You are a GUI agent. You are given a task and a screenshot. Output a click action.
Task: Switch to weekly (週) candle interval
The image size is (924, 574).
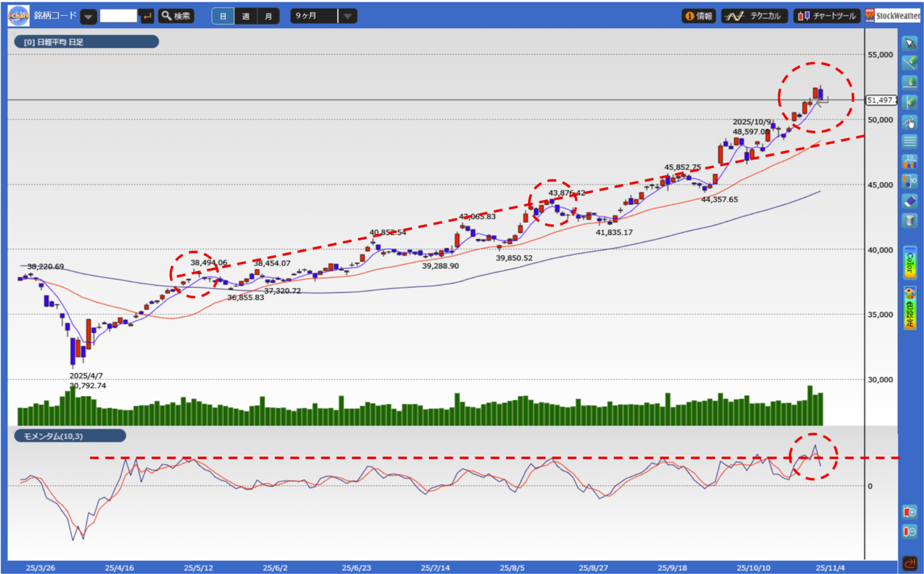(246, 16)
